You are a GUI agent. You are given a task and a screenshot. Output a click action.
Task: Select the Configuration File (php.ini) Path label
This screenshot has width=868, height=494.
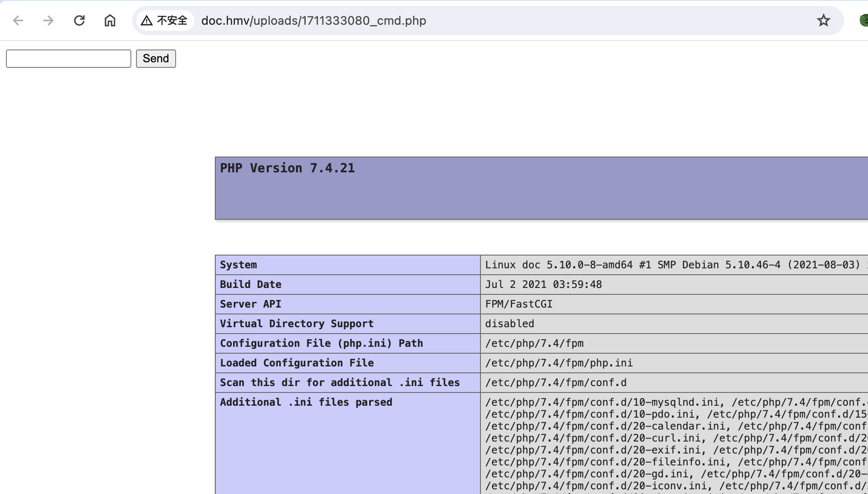coord(321,343)
